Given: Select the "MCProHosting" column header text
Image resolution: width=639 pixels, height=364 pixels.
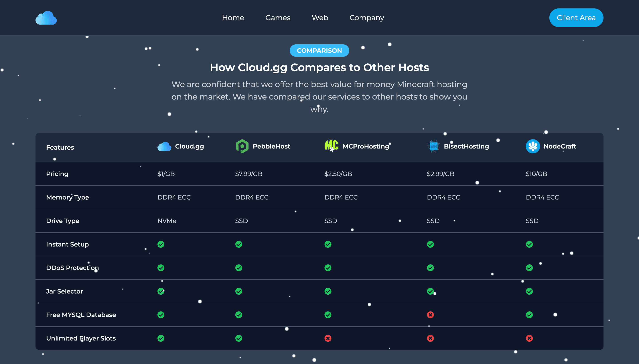Looking at the screenshot, I should click(366, 147).
